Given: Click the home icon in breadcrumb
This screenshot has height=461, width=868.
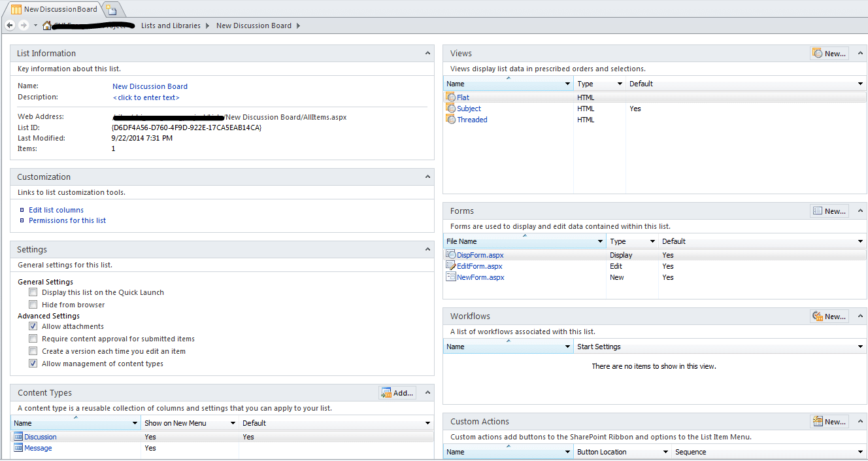Looking at the screenshot, I should click(47, 26).
